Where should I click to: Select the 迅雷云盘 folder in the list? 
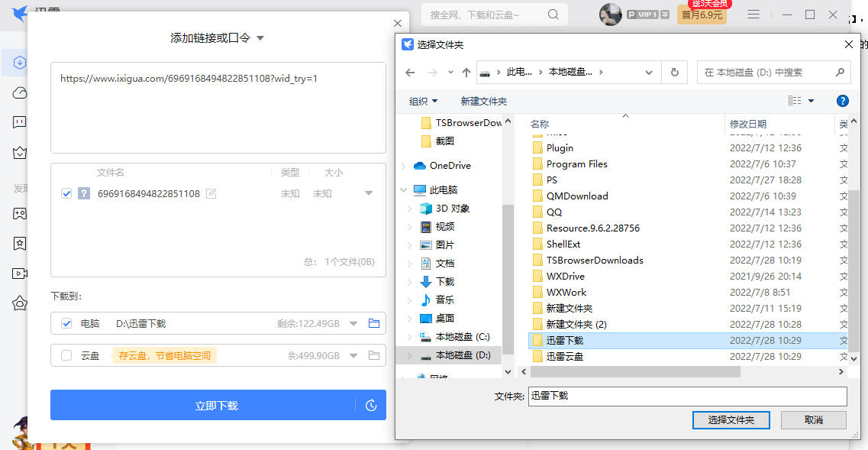point(564,356)
